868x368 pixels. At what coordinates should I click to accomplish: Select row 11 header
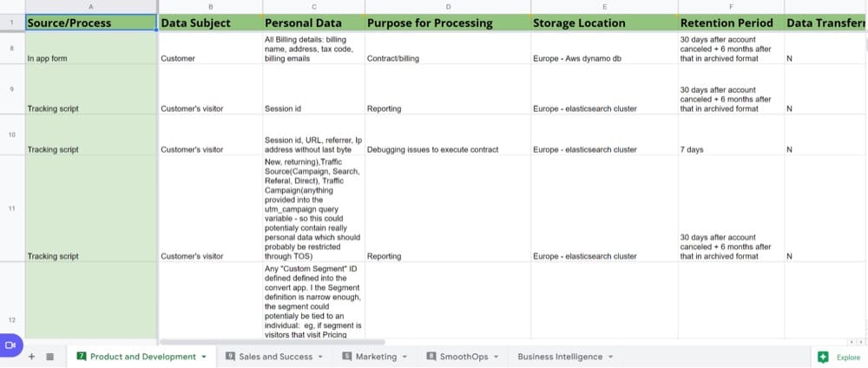(11, 208)
